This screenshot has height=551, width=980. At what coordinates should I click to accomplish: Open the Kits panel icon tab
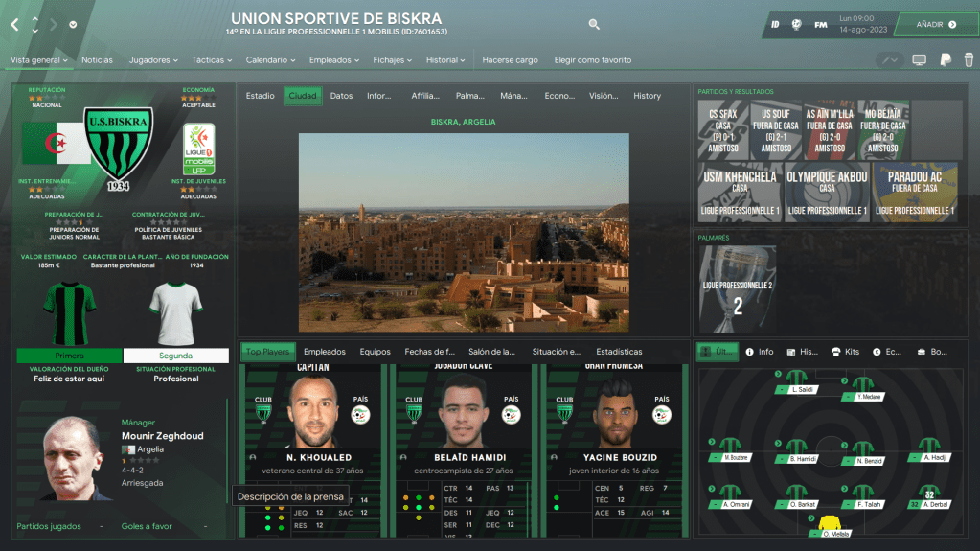(x=845, y=352)
